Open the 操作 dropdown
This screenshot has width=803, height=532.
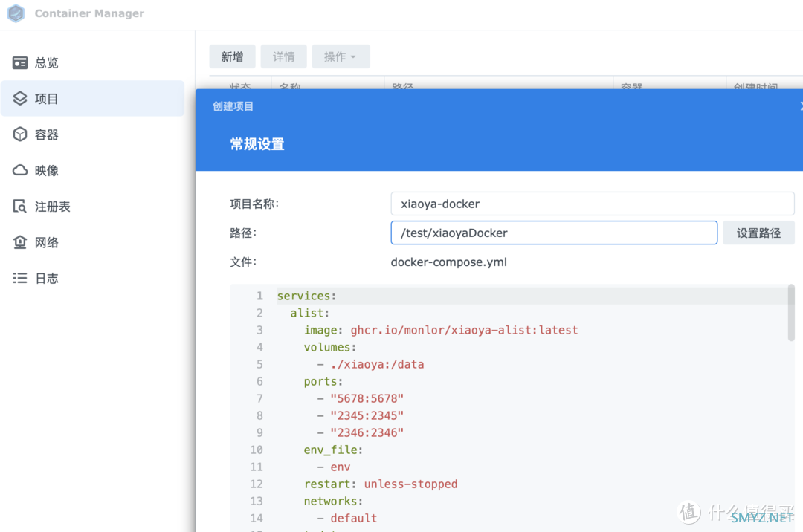click(x=341, y=56)
